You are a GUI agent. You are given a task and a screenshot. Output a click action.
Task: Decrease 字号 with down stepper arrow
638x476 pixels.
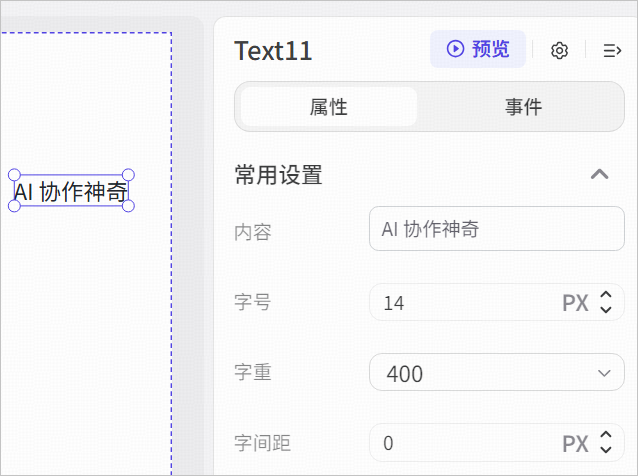pos(606,310)
